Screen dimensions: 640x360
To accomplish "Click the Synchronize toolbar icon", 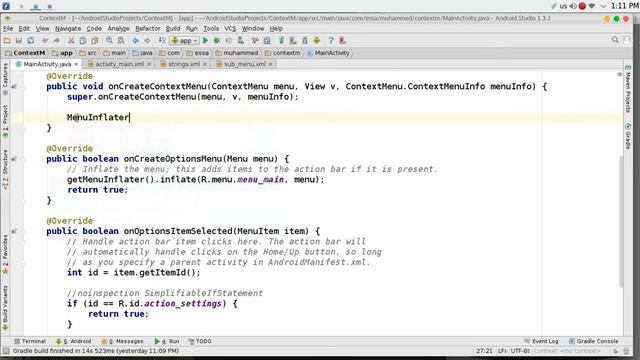I will 31,40.
